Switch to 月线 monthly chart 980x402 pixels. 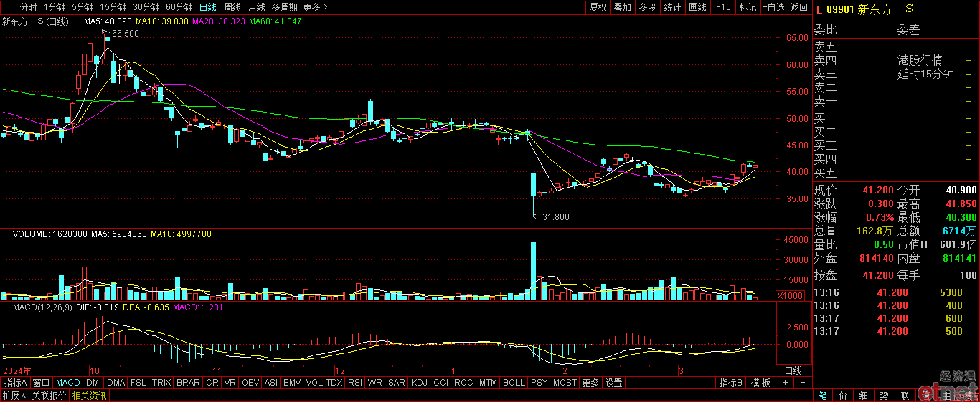pyautogui.click(x=256, y=7)
